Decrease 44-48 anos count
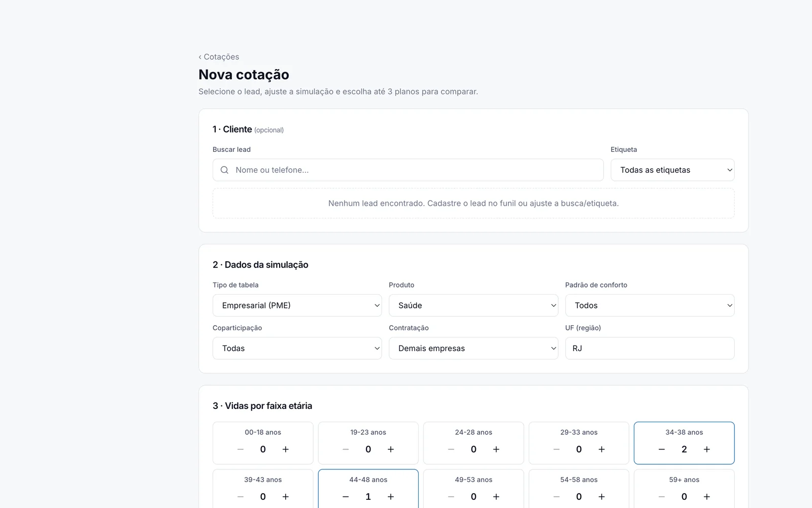Viewport: 812px width, 508px height. click(346, 496)
